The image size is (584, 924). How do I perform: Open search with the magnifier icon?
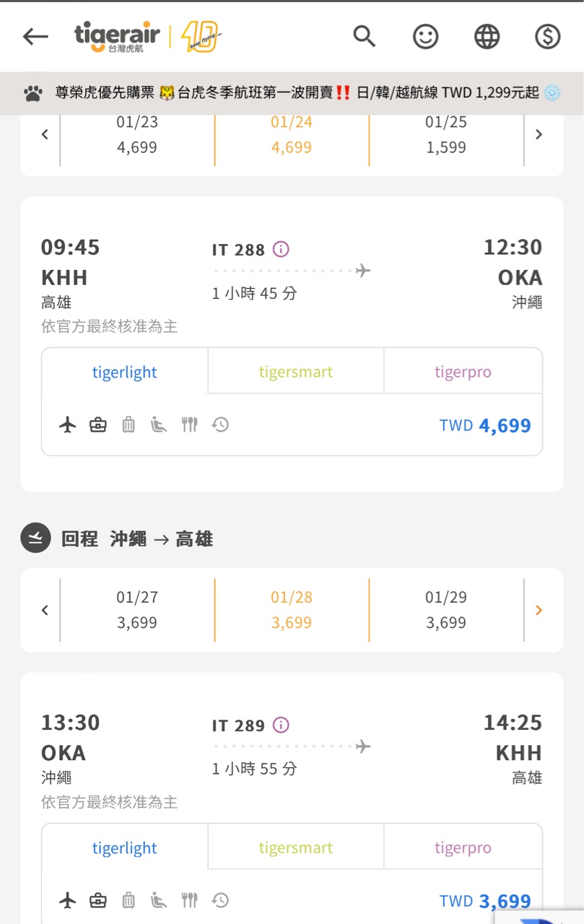365,36
